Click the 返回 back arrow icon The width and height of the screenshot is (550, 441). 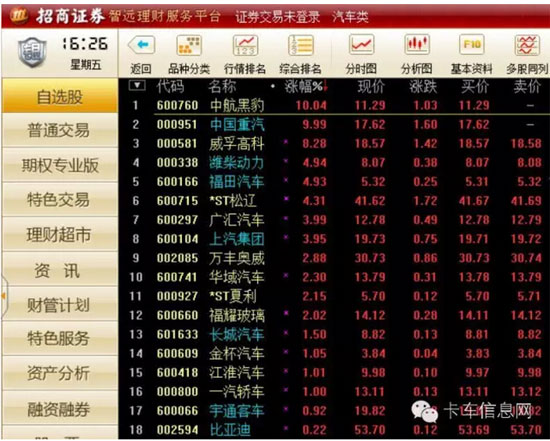point(141,45)
